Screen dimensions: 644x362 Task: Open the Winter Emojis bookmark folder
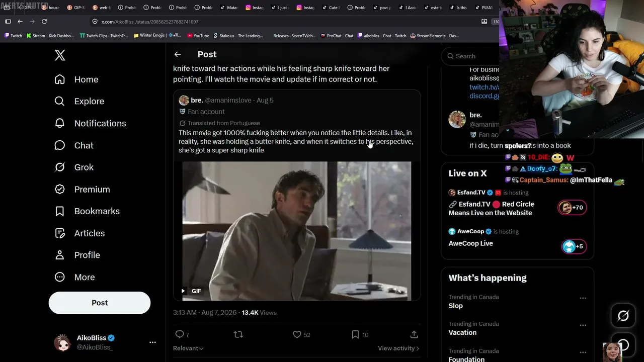[157, 36]
